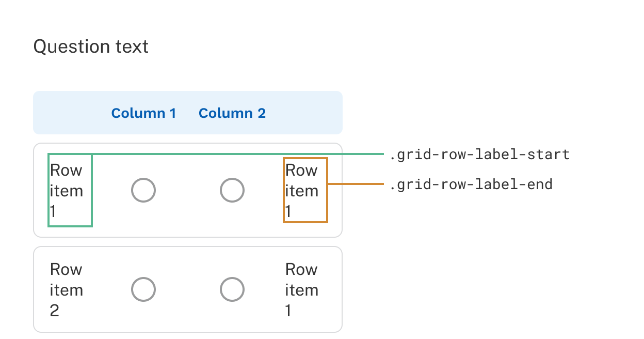Choose Column 1 radio for Row item 2
This screenshot has width=644, height=339.
click(143, 289)
